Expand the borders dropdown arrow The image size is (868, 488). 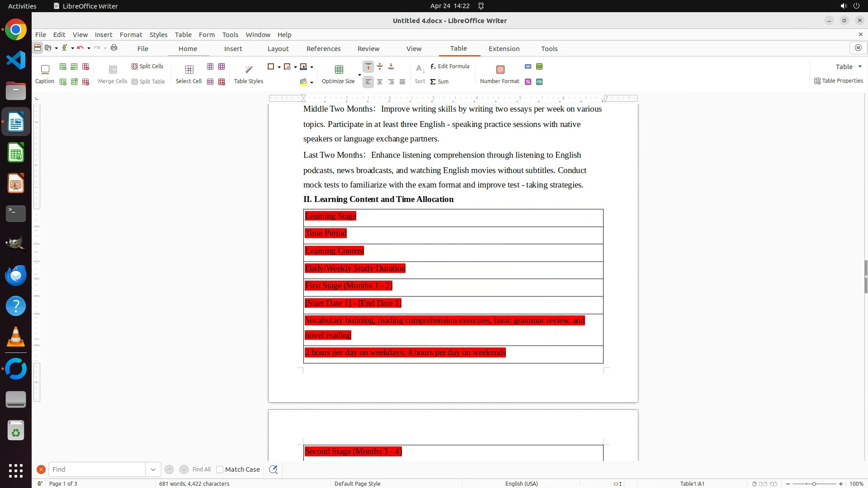(279, 67)
